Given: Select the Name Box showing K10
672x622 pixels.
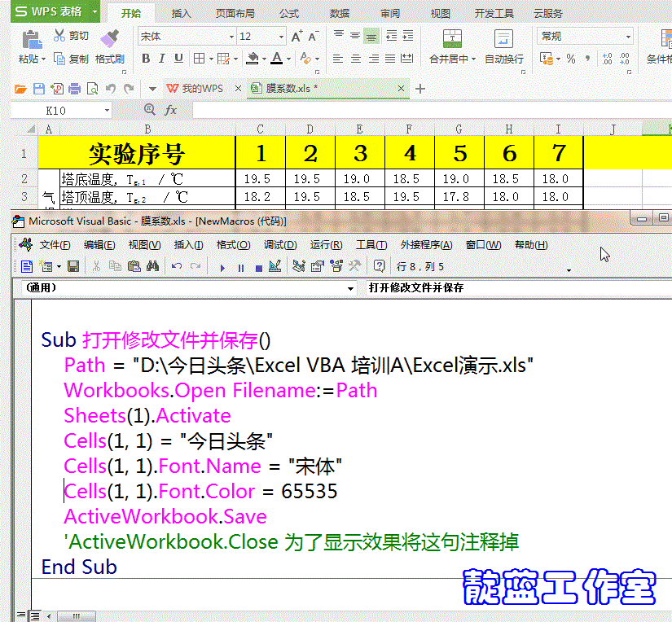Looking at the screenshot, I should [55, 109].
